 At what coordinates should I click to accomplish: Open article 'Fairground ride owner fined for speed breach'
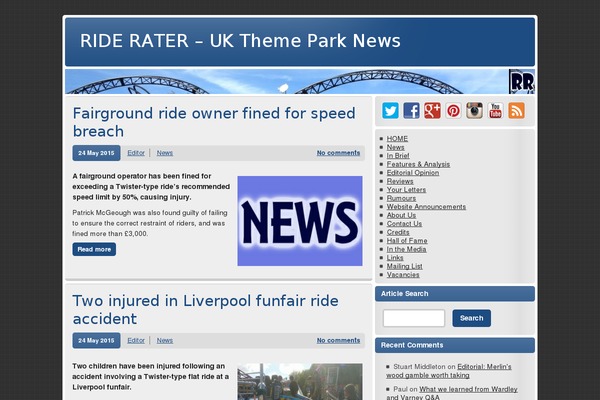pyautogui.click(x=214, y=122)
